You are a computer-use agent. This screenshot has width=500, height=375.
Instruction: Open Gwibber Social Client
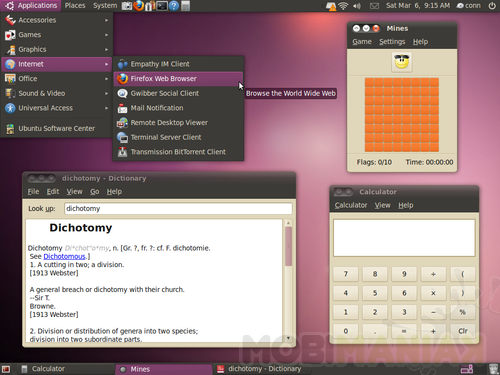pos(179,93)
